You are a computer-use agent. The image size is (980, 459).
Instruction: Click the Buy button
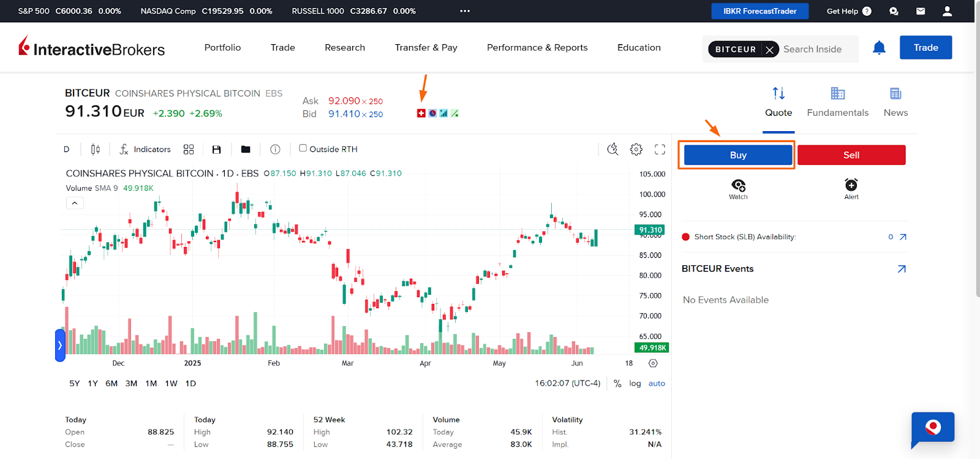tap(737, 155)
